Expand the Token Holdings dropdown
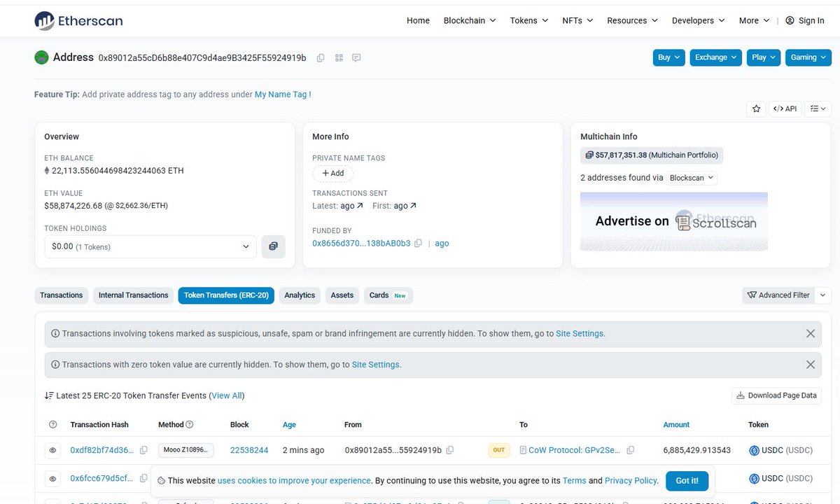The height and width of the screenshot is (504, 840). tap(150, 246)
